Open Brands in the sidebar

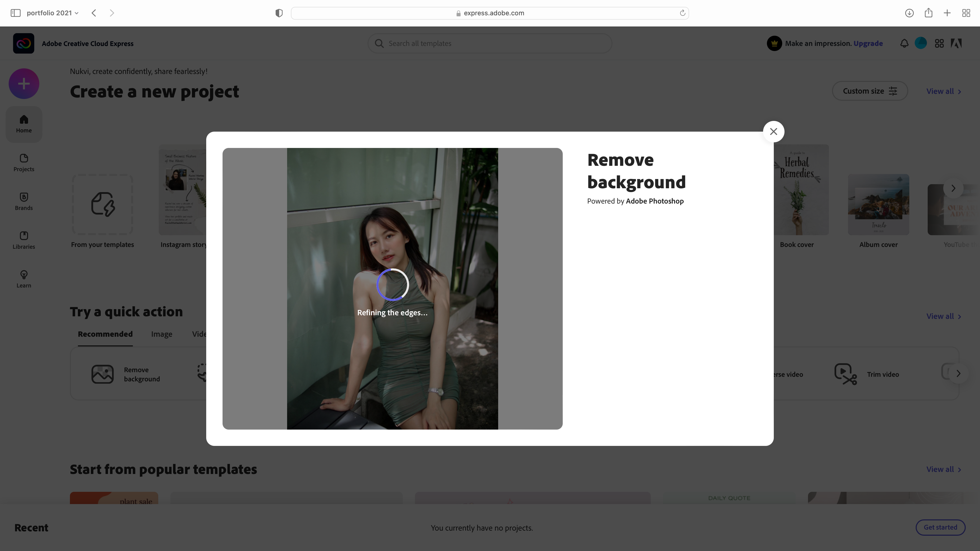point(23,202)
